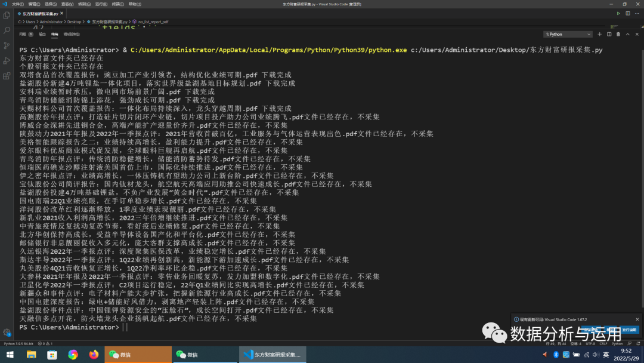Click the Wi-Fi network tray icon
644x363 pixels.
click(587, 355)
